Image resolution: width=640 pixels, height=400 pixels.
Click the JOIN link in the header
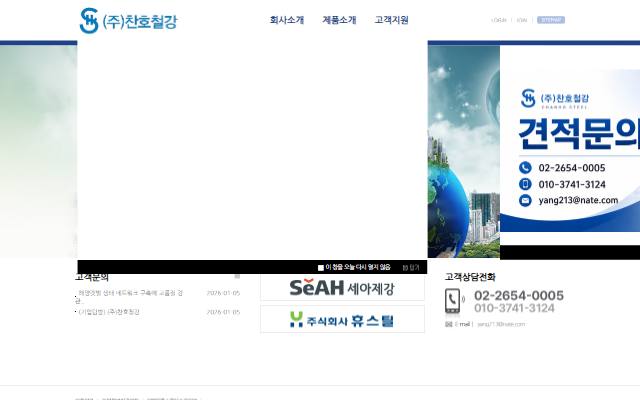point(522,20)
